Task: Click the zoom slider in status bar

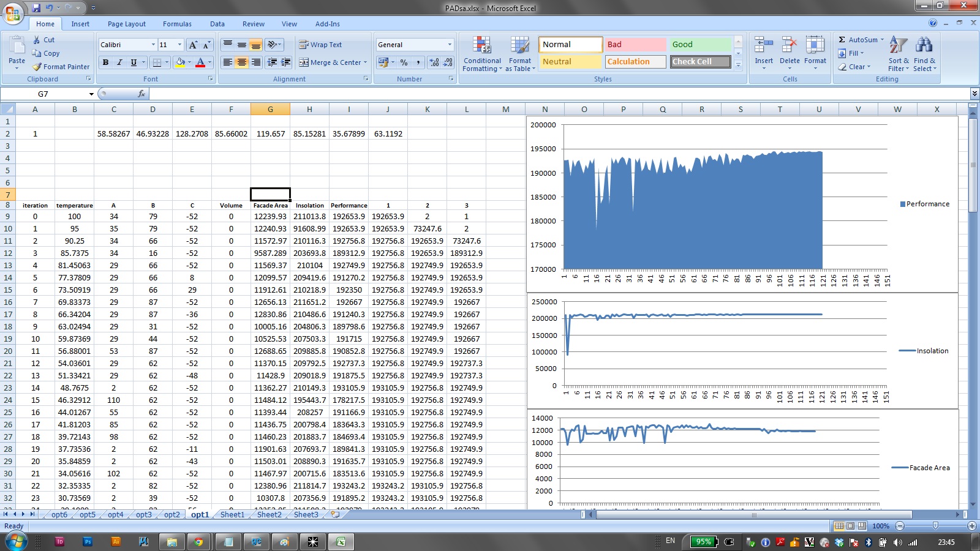Action: click(x=935, y=526)
